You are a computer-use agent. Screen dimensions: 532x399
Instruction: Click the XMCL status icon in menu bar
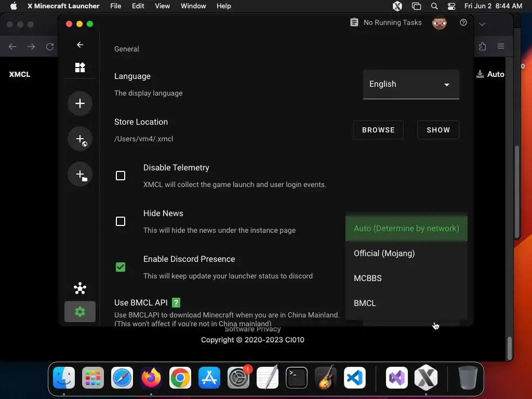397,6
